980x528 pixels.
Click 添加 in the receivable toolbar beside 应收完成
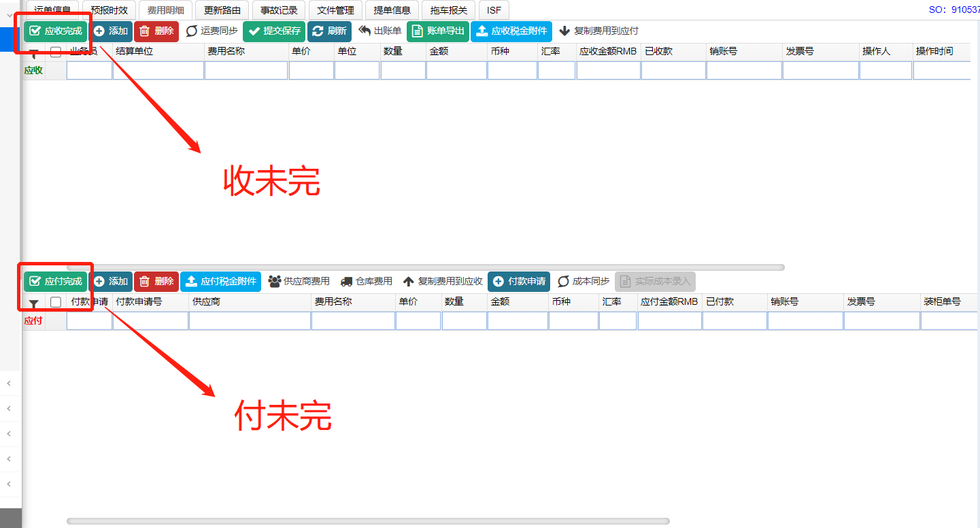pyautogui.click(x=111, y=31)
